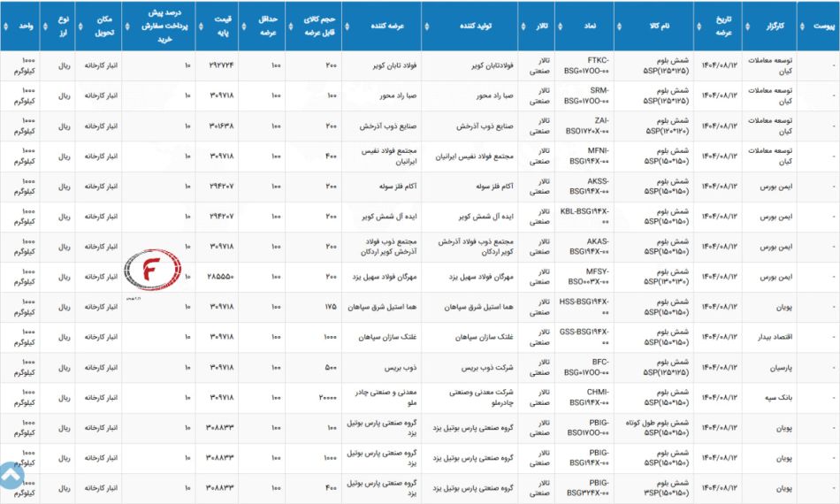Viewport: 840px width, 504px height.
Task: Sort by واحد column using arrows
Action: point(5,27)
